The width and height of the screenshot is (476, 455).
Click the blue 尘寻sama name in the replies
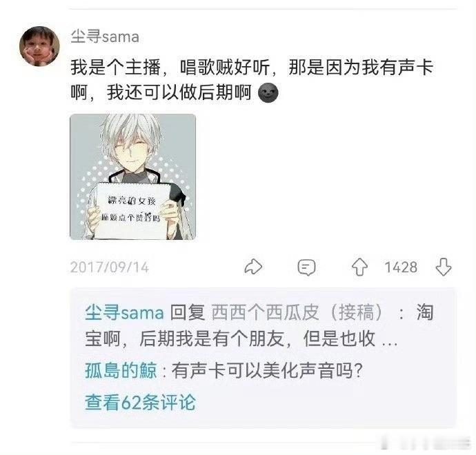tap(124, 312)
